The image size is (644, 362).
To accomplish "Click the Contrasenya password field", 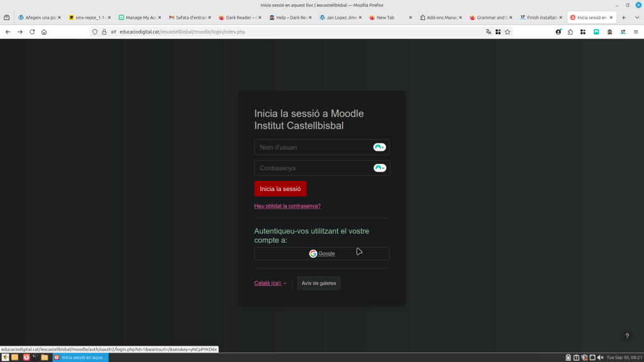I will point(313,168).
